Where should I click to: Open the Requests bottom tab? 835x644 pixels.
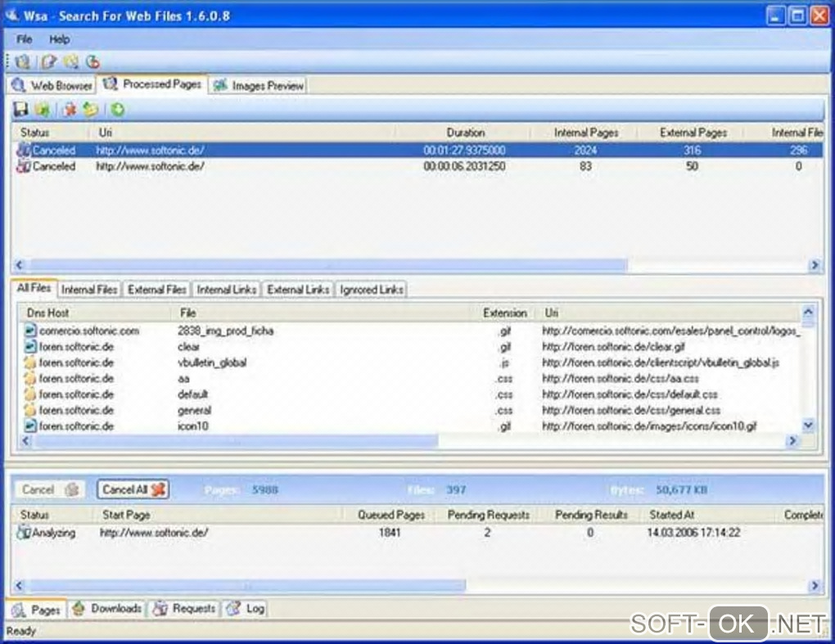coord(183,608)
